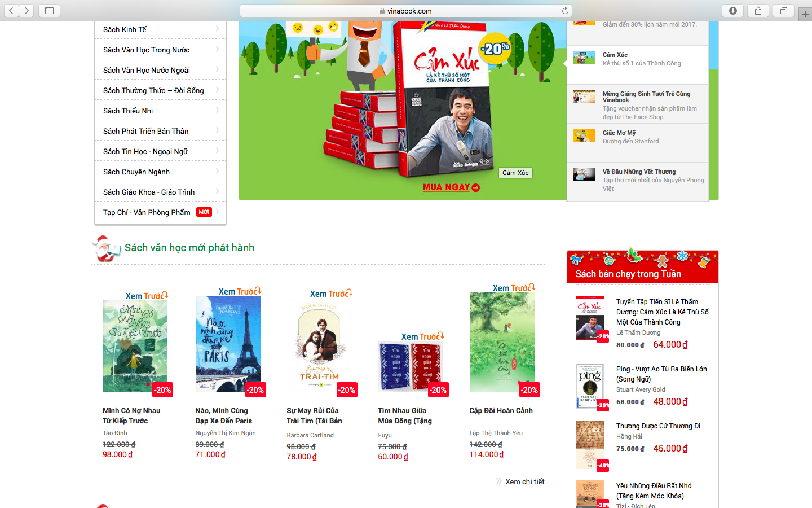Open the Mình Có Nợ Nhau book cover
This screenshot has width=812, height=508.
[x=135, y=345]
